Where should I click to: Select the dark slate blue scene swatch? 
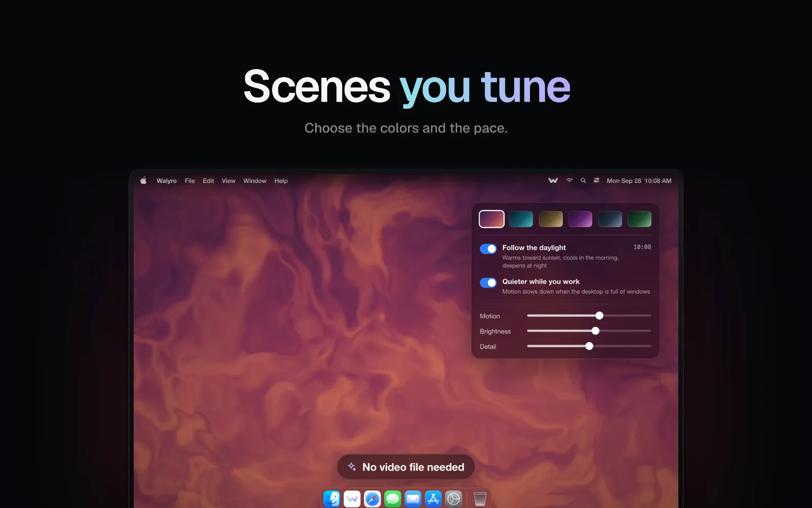pos(610,219)
